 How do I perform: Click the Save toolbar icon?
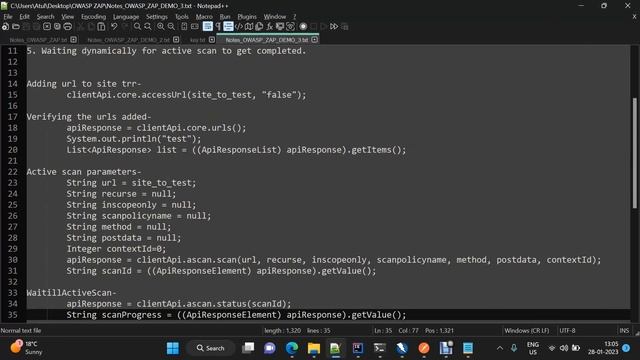26,27
